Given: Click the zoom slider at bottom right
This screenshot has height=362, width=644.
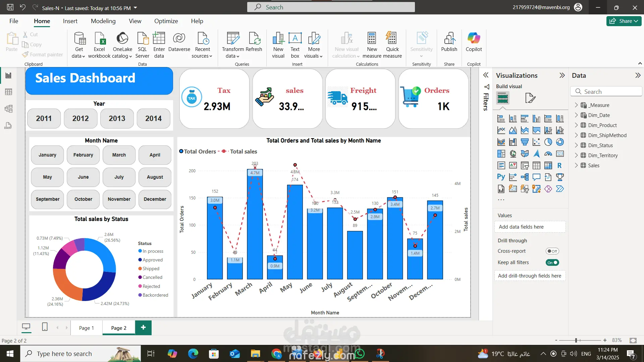Looking at the screenshot, I should click(576, 340).
